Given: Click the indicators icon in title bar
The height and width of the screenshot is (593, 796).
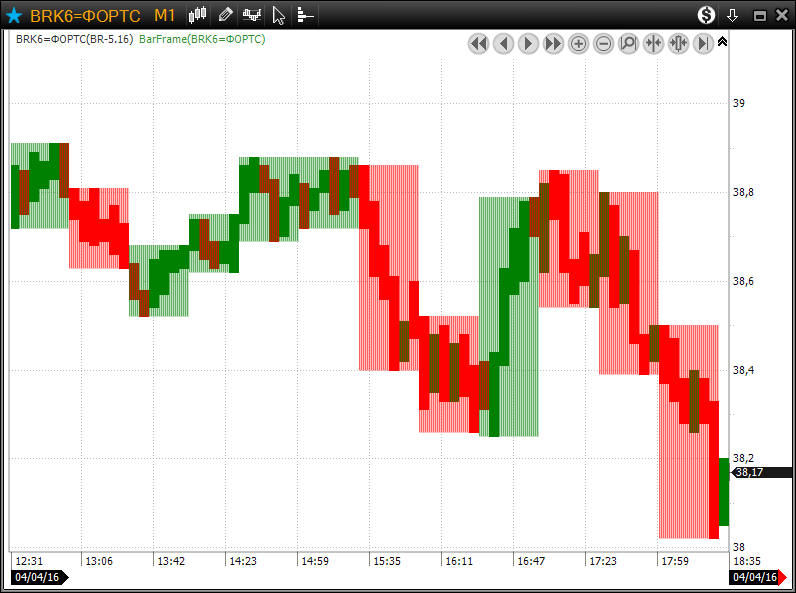Looking at the screenshot, I should (252, 15).
